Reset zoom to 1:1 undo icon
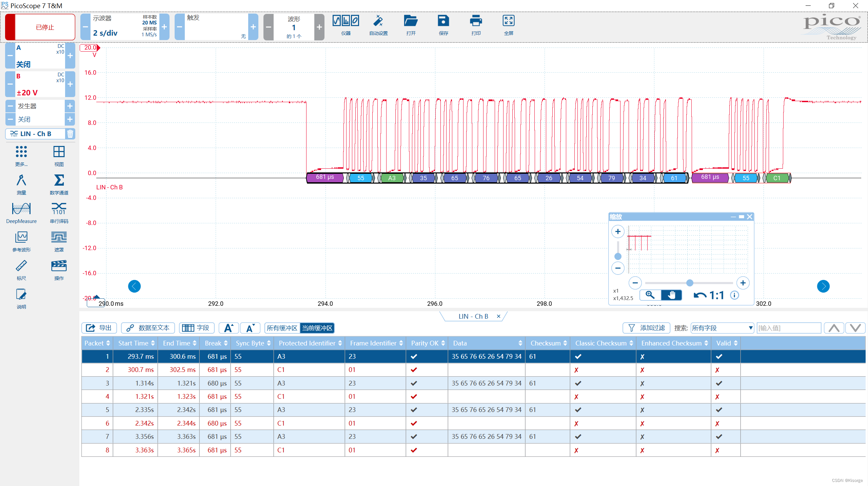868x486 pixels. [x=708, y=295]
